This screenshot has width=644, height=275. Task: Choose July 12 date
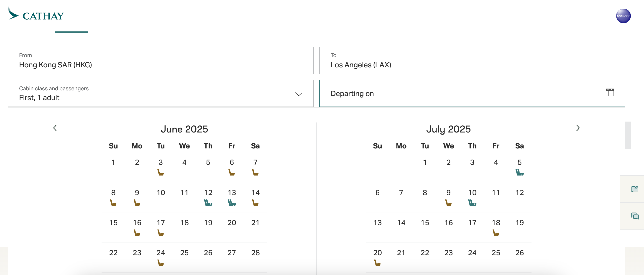point(519,193)
